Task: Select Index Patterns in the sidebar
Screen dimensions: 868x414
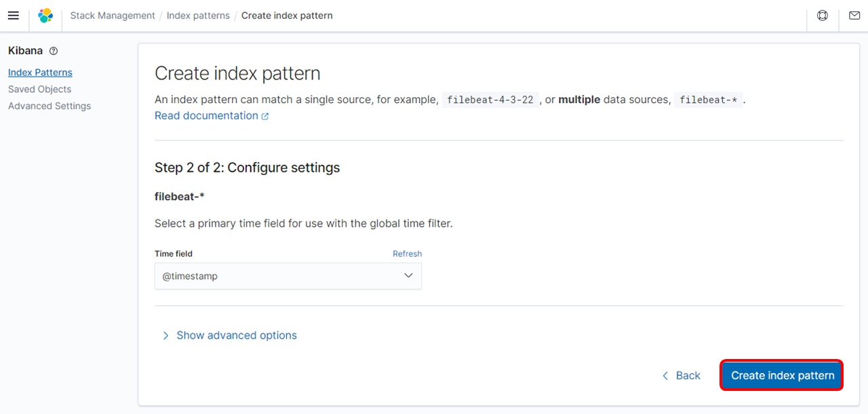Action: pyautogui.click(x=40, y=73)
